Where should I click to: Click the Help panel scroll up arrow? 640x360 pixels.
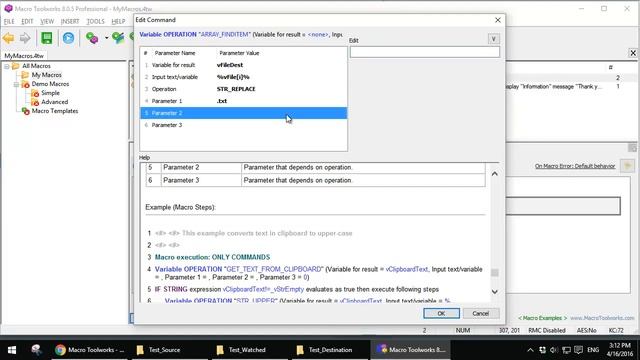495,174
